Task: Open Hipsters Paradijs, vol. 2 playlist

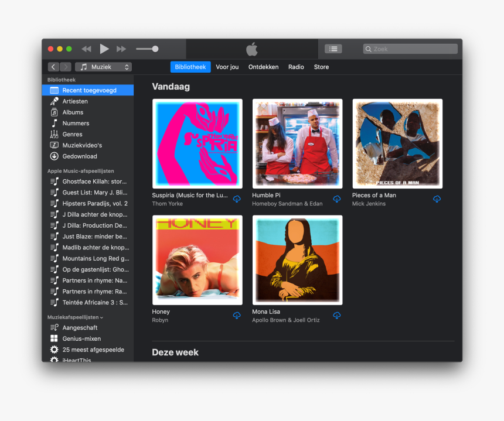Action: coord(88,203)
